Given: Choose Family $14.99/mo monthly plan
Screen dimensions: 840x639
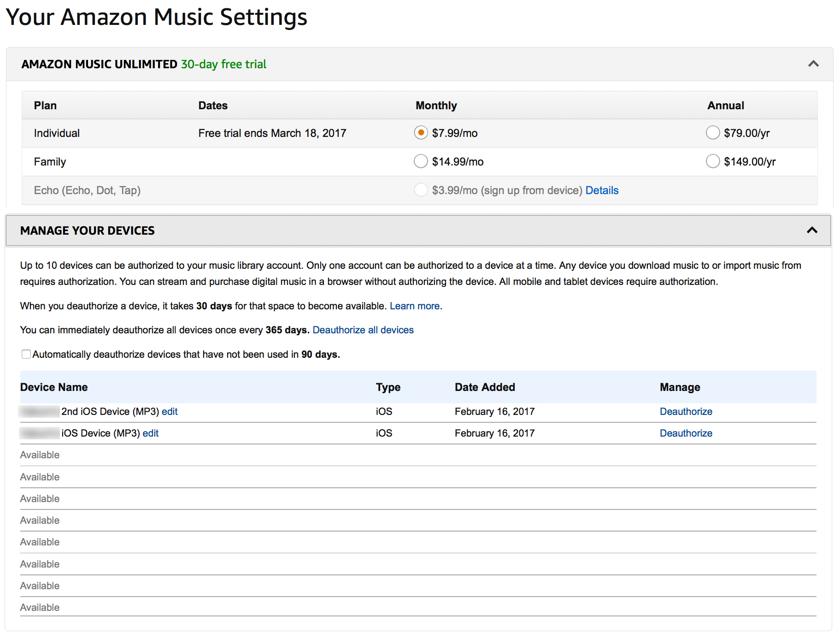Looking at the screenshot, I should tap(421, 161).
